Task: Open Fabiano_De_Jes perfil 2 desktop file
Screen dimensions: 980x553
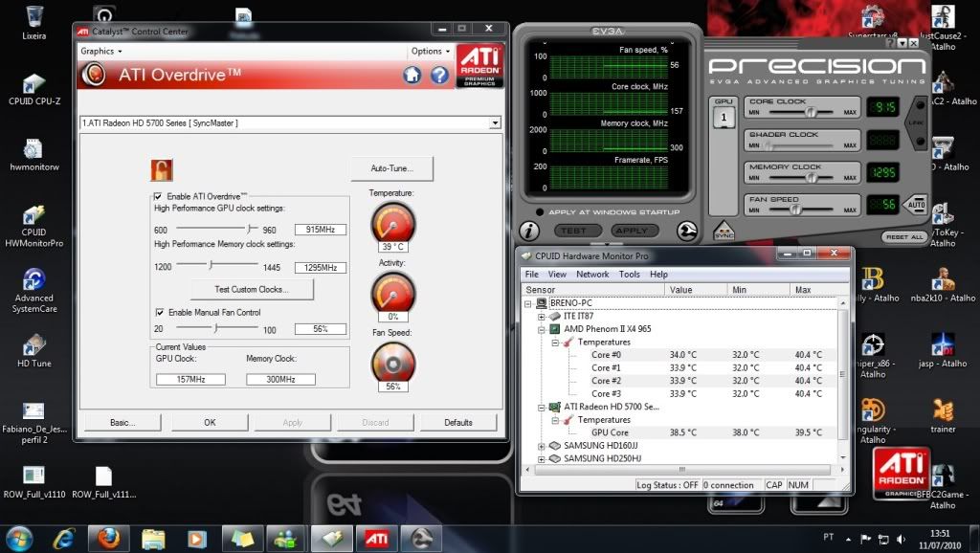Action: tap(34, 423)
